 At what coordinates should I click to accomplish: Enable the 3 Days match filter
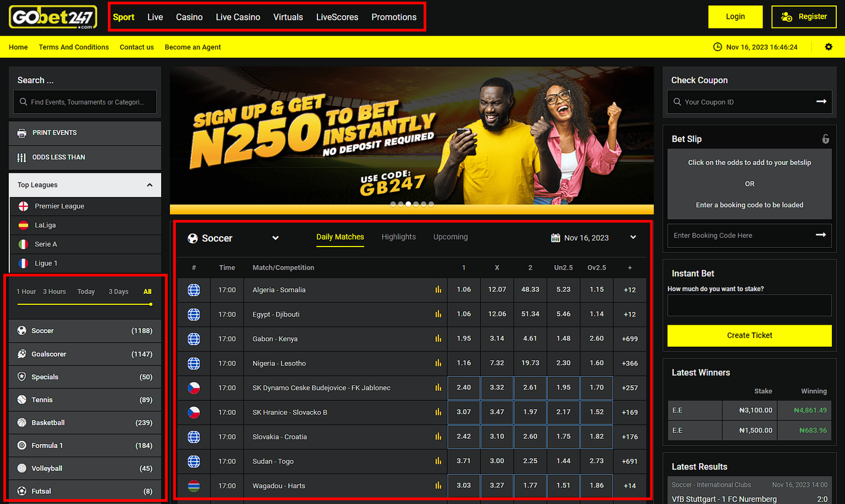point(118,291)
